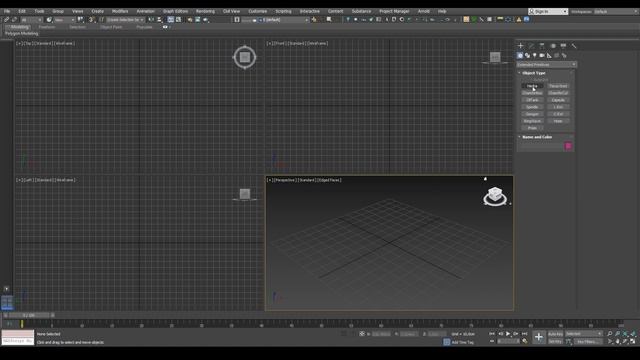The height and width of the screenshot is (360, 640).
Task: Open the selection filter dropdown
Action: tap(31, 20)
